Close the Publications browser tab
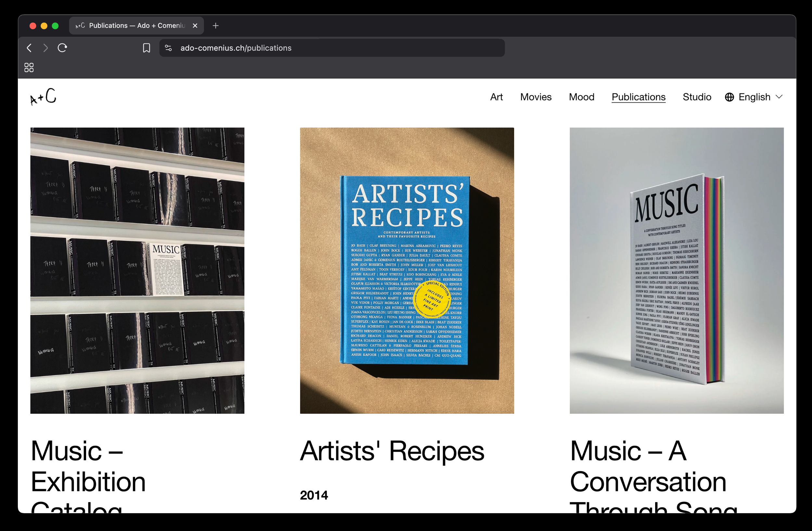812x531 pixels. tap(195, 26)
